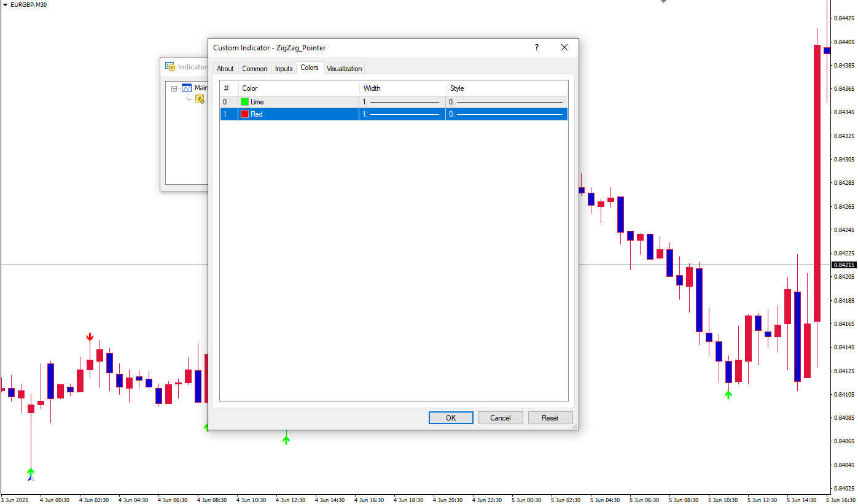858x504 pixels.
Task: Select the Colors tab
Action: pyautogui.click(x=310, y=68)
